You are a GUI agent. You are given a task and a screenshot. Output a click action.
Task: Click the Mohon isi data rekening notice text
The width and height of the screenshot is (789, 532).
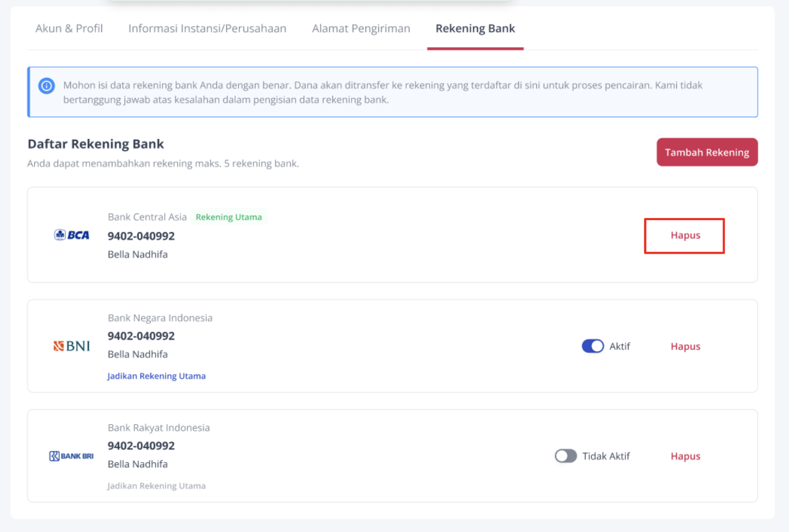click(382, 92)
